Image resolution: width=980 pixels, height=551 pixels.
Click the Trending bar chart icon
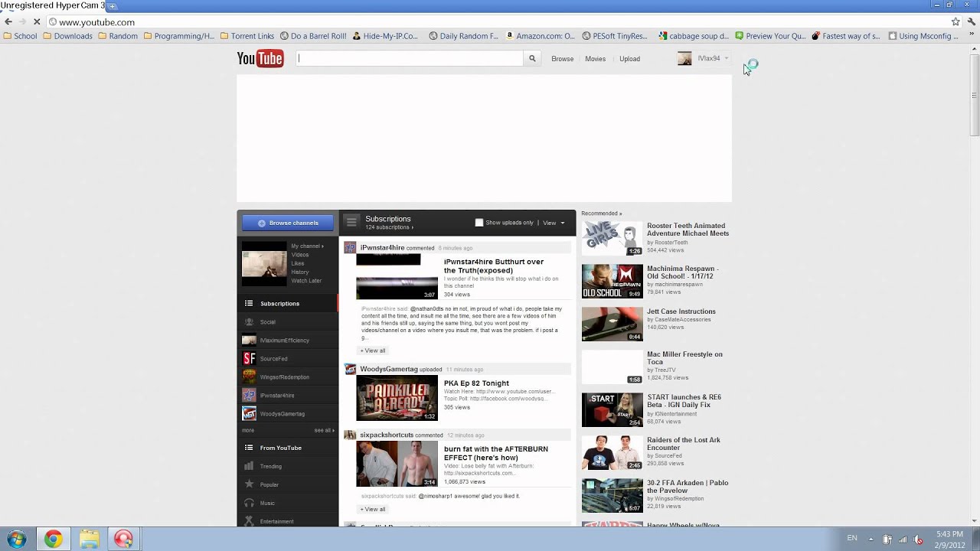click(x=249, y=466)
